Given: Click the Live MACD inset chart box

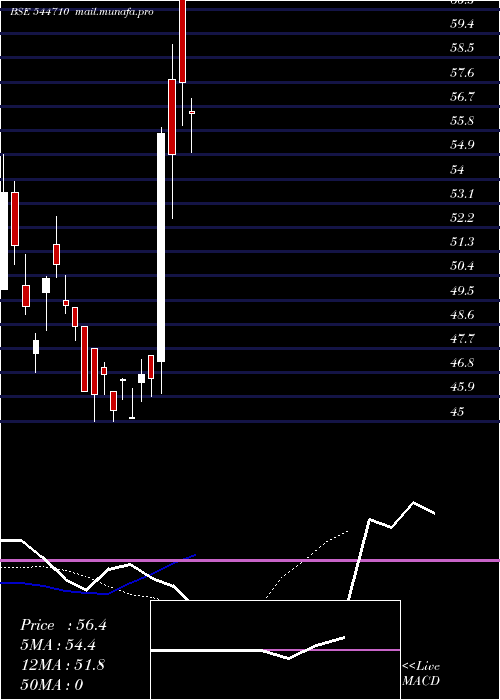Looking at the screenshot, I should click(275, 650).
